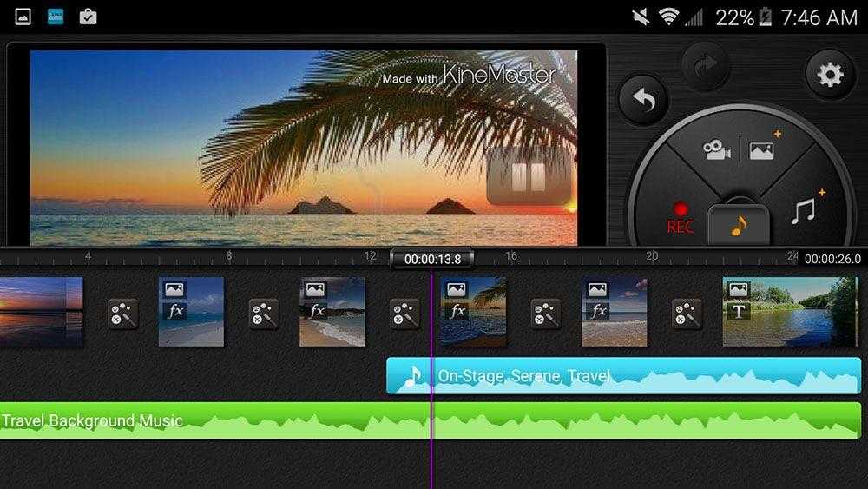Tap ruler mark 16 on timeline
Image resolution: width=868 pixels, height=489 pixels.
point(511,256)
